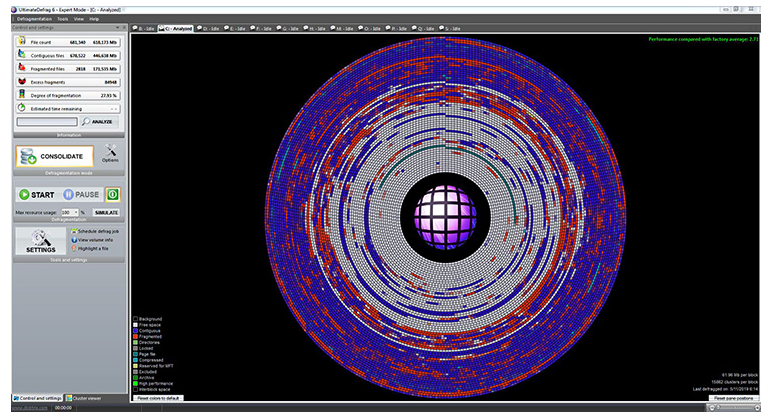This screenshot has width=776, height=414.
Task: Open the SETTINGS panel icon
Action: [42, 240]
